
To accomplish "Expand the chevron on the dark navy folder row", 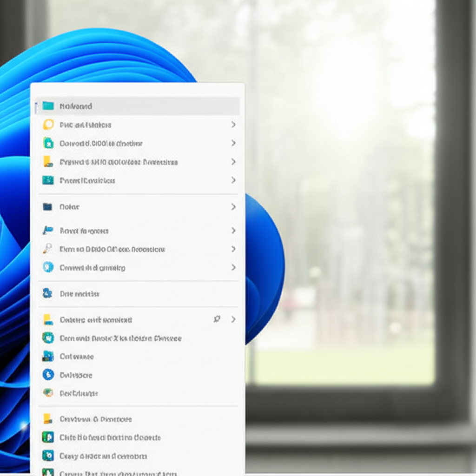I will click(x=233, y=207).
